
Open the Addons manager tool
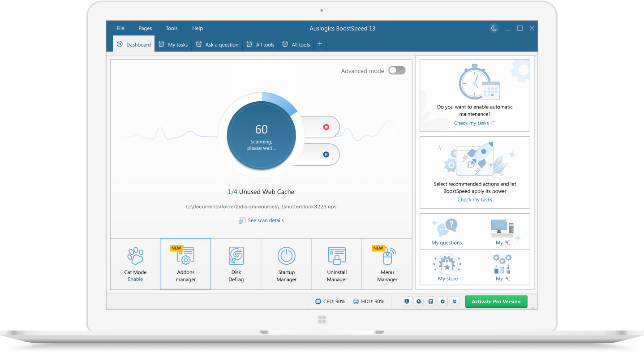click(x=185, y=264)
